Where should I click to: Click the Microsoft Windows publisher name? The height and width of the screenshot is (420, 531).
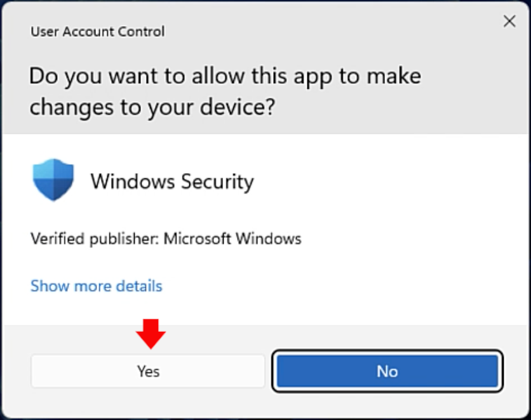pyautogui.click(x=232, y=239)
